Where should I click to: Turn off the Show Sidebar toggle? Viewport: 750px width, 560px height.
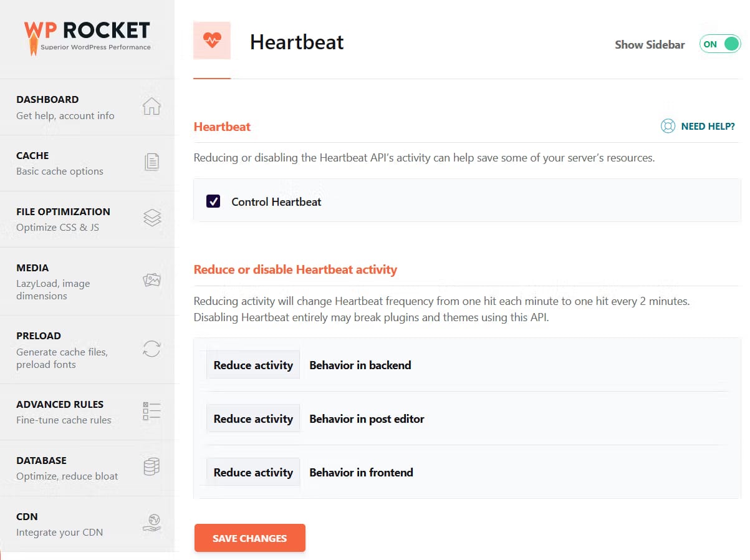pos(720,44)
